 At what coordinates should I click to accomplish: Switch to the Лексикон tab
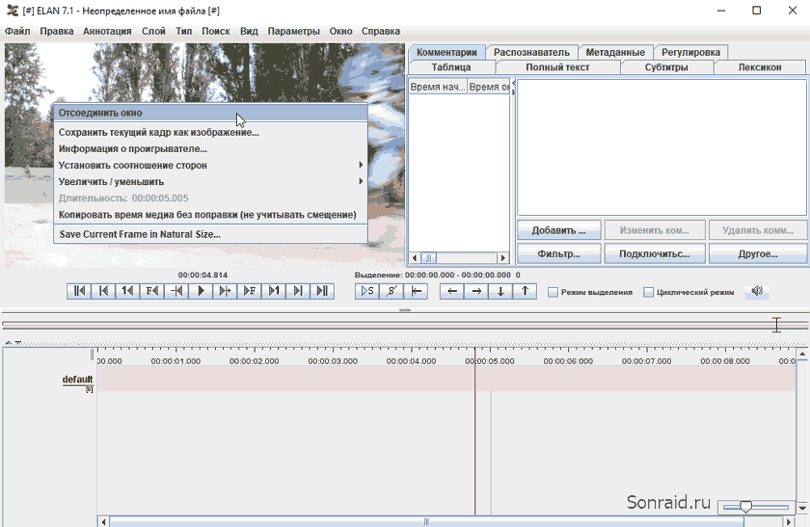[759, 67]
